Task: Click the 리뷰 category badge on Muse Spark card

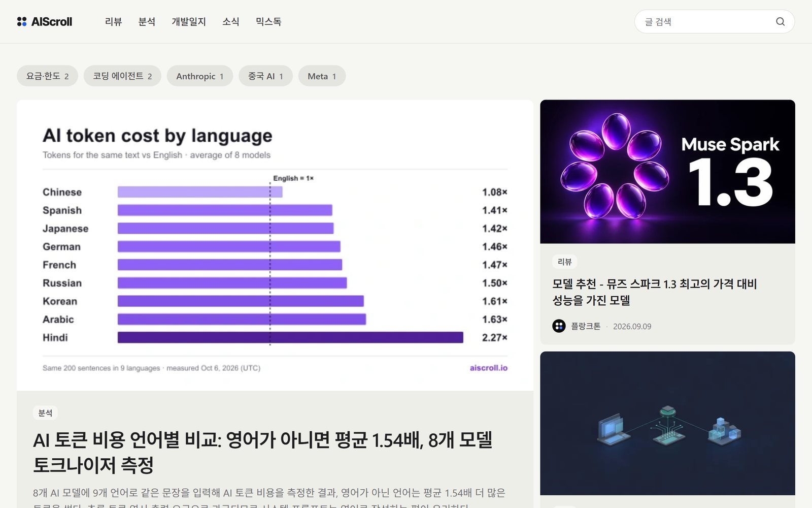Action: (x=564, y=262)
